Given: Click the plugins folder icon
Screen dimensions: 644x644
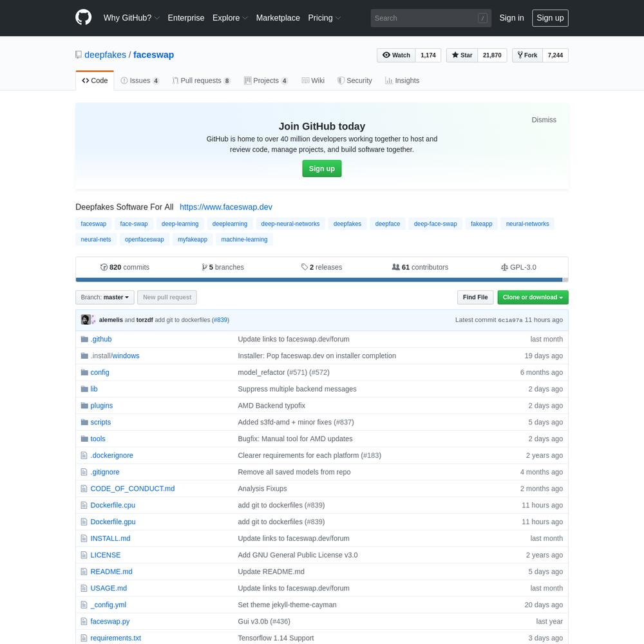Looking at the screenshot, I should [x=84, y=405].
